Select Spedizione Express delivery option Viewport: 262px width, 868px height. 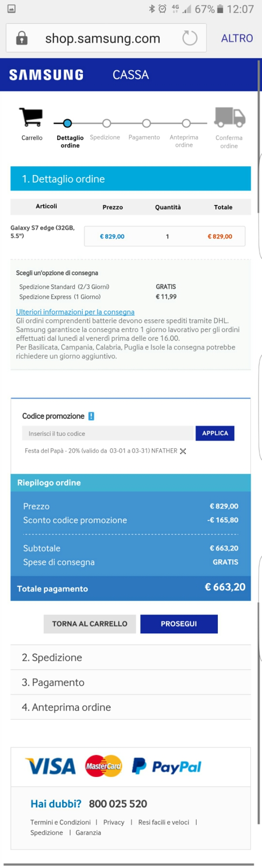[60, 297]
